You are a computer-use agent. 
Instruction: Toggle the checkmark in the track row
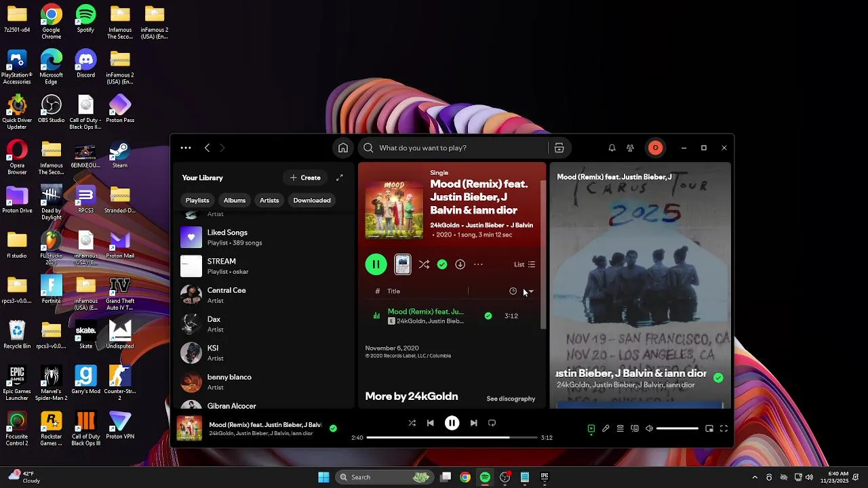point(488,316)
